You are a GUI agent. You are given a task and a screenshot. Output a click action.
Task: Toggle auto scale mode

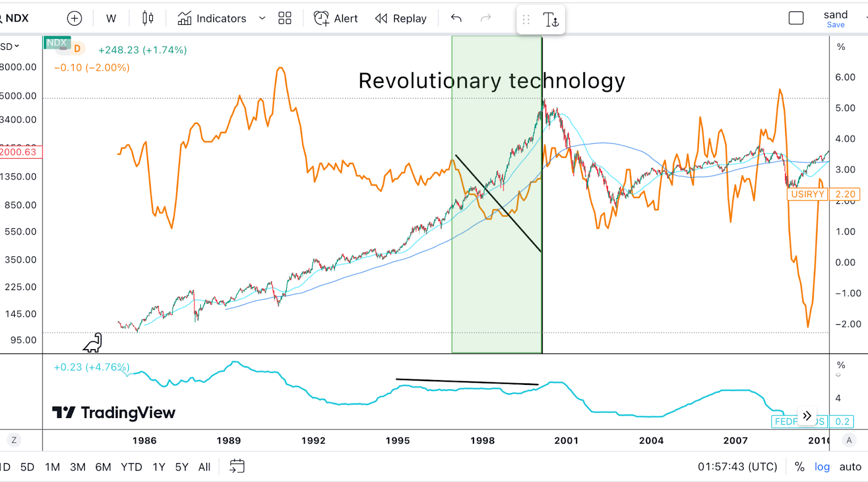[850, 466]
